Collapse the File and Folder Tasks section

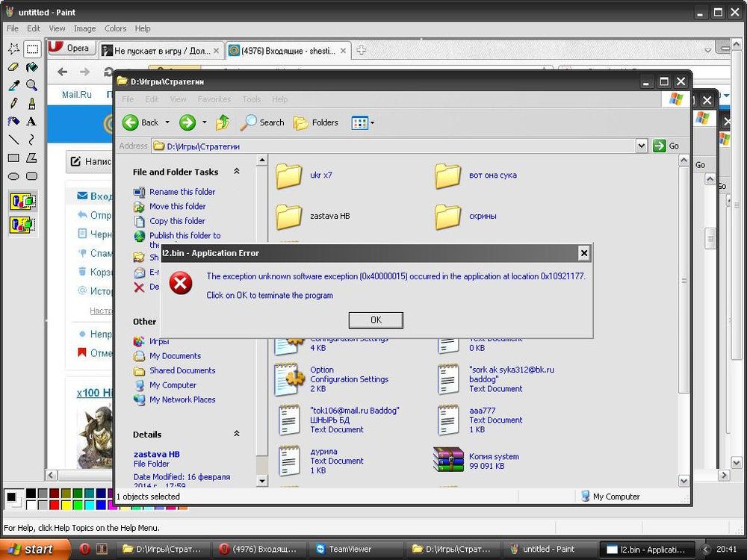coord(237,172)
